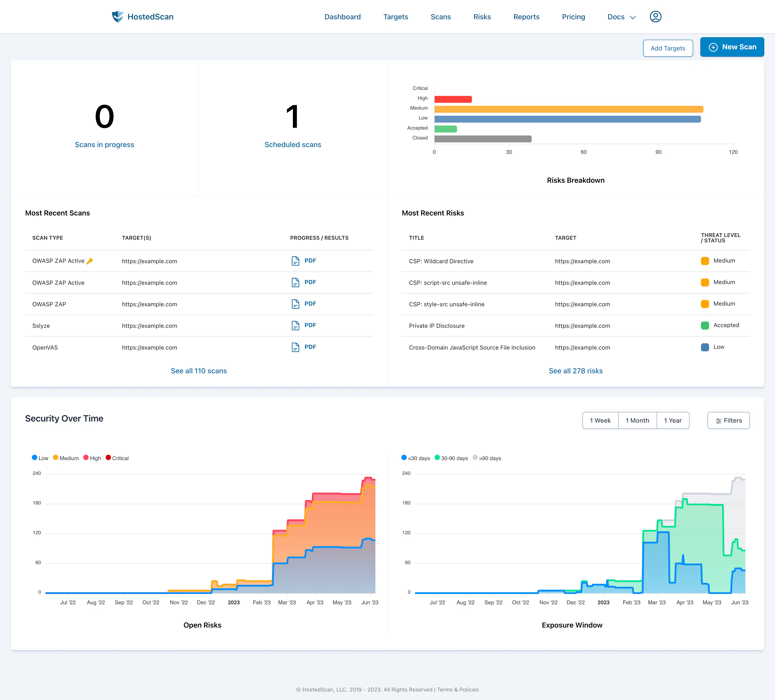Open PDF icon for OWASP ZAP Active key scan

295,261
